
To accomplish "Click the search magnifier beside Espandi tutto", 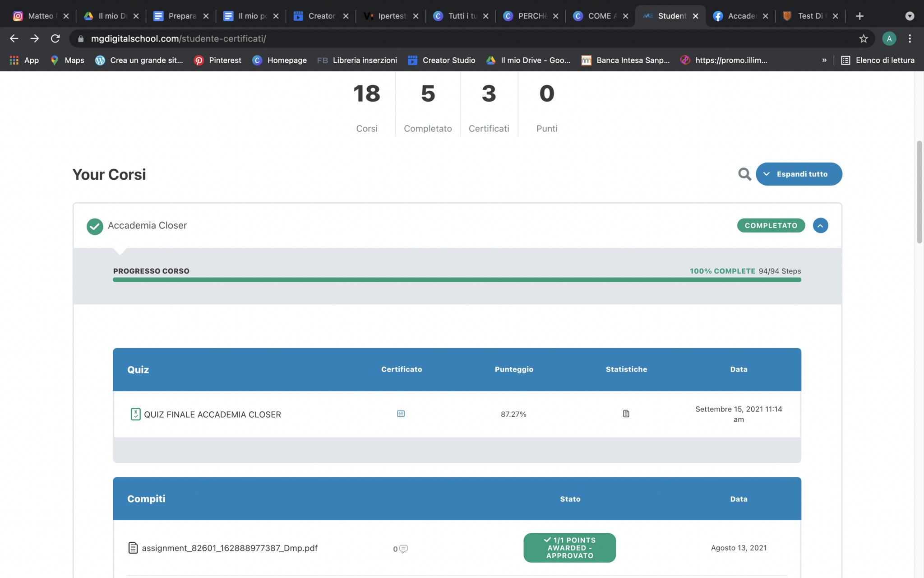I will pos(744,174).
